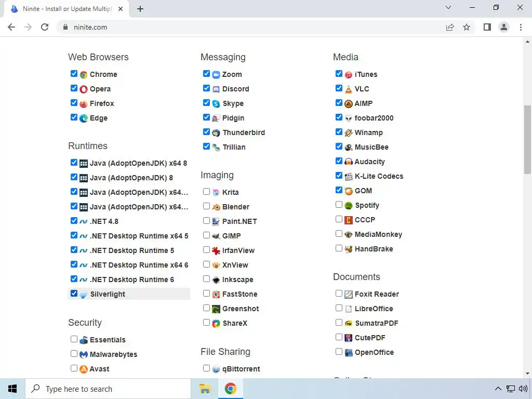Click the Edge logo icon
The height and width of the screenshot is (399, 532).
tap(84, 118)
